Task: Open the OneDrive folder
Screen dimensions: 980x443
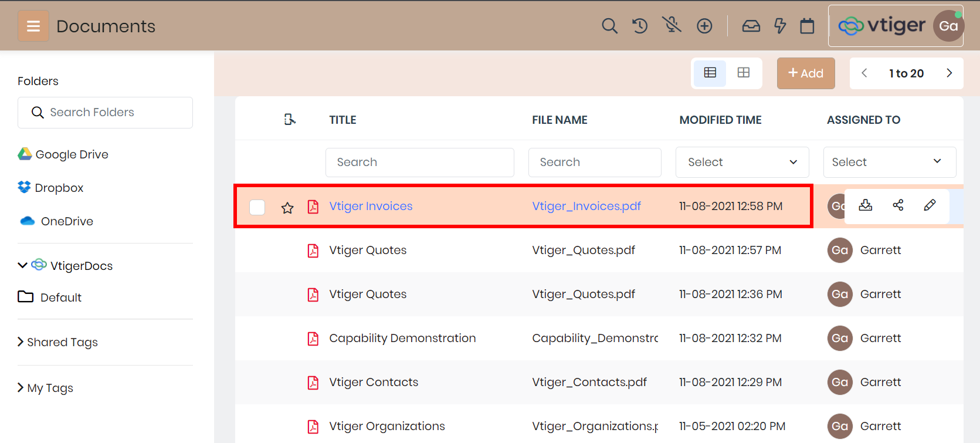Action: click(56, 221)
